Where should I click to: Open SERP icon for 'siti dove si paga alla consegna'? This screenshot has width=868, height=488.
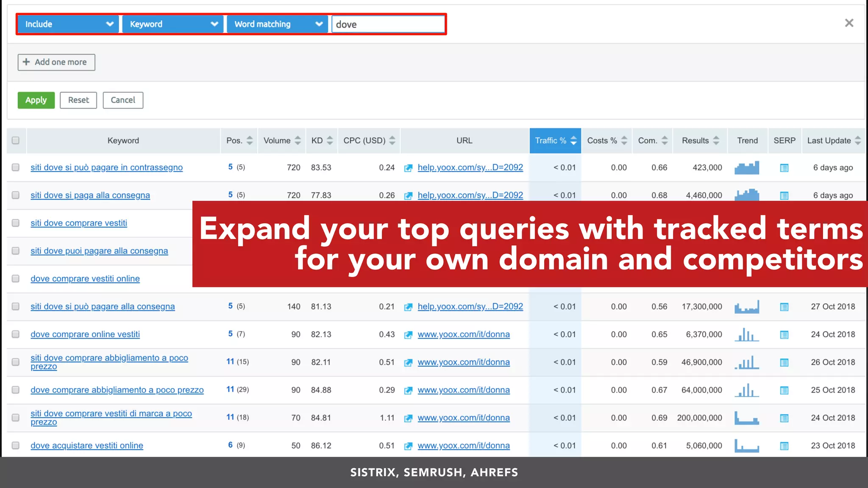[784, 196]
